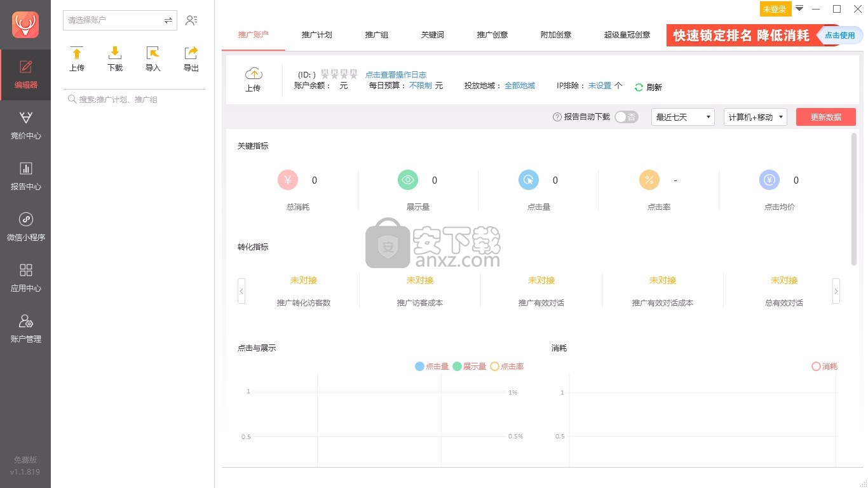Click the account star rating
868x488 pixels.
coord(339,74)
